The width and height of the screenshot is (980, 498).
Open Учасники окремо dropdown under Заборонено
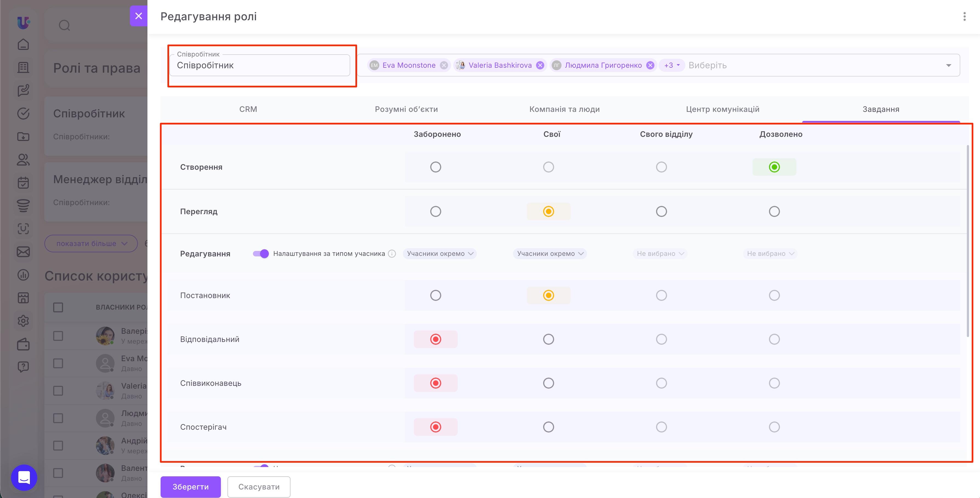click(440, 254)
